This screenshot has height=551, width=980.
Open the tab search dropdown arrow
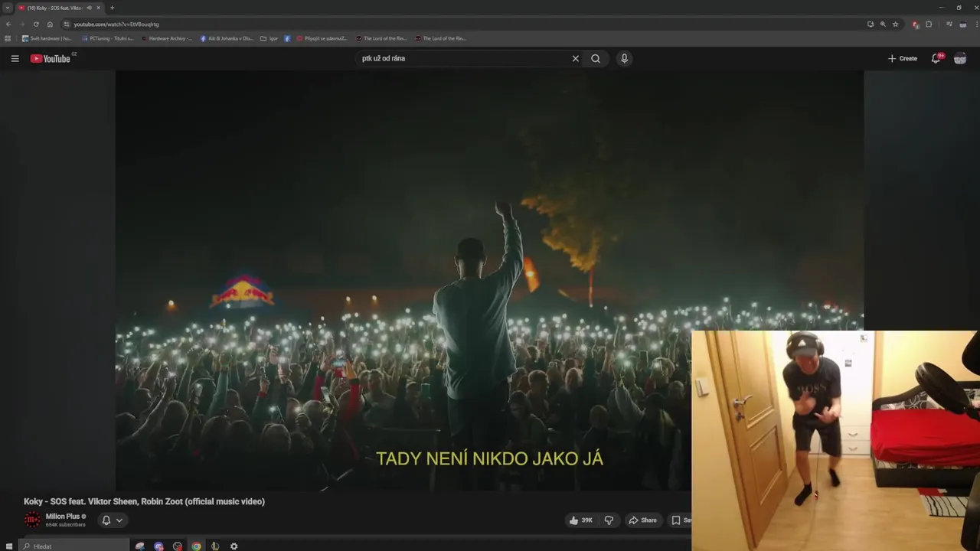pos(8,8)
